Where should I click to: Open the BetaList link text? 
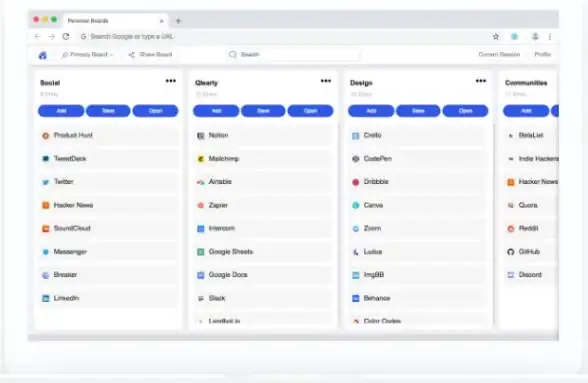coord(531,135)
